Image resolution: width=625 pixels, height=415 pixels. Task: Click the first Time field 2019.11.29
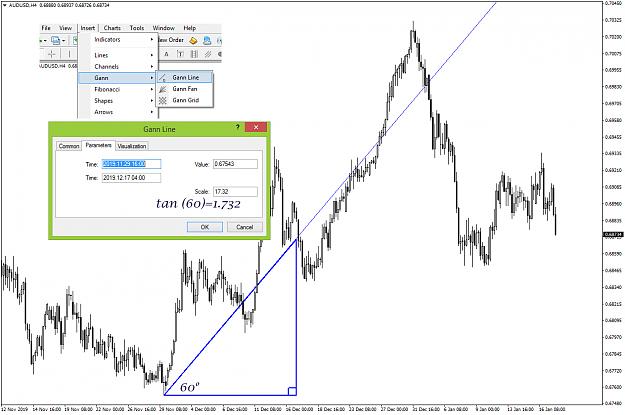click(131, 164)
